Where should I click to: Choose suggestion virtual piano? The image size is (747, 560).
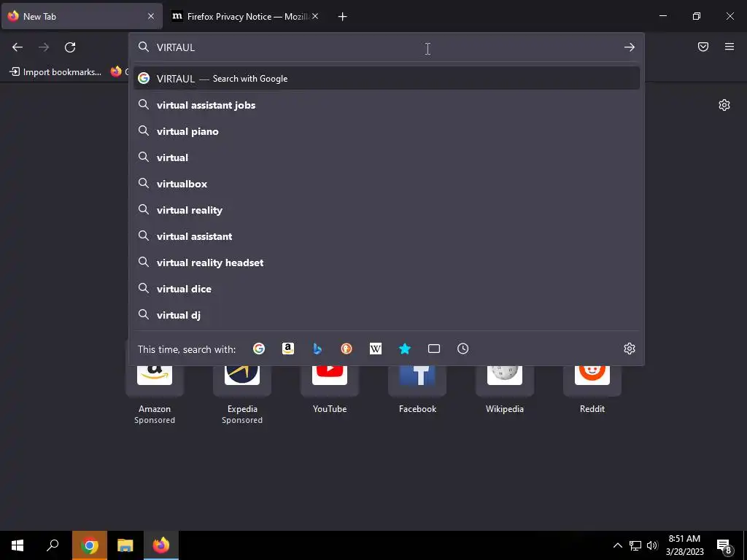(387, 131)
